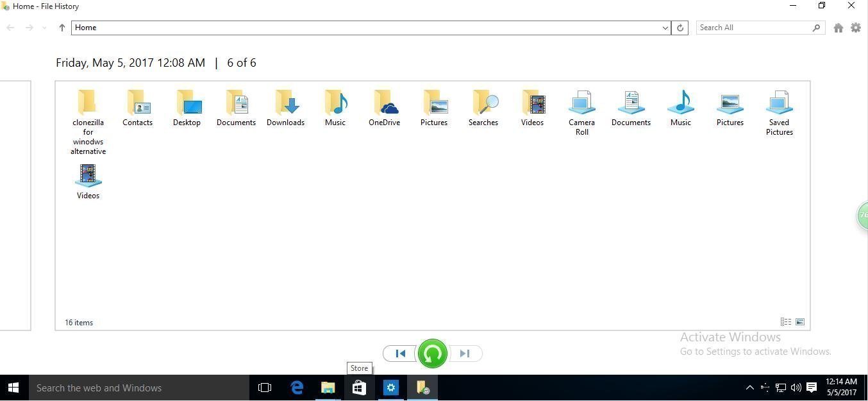Select the Downloads folder

285,108
